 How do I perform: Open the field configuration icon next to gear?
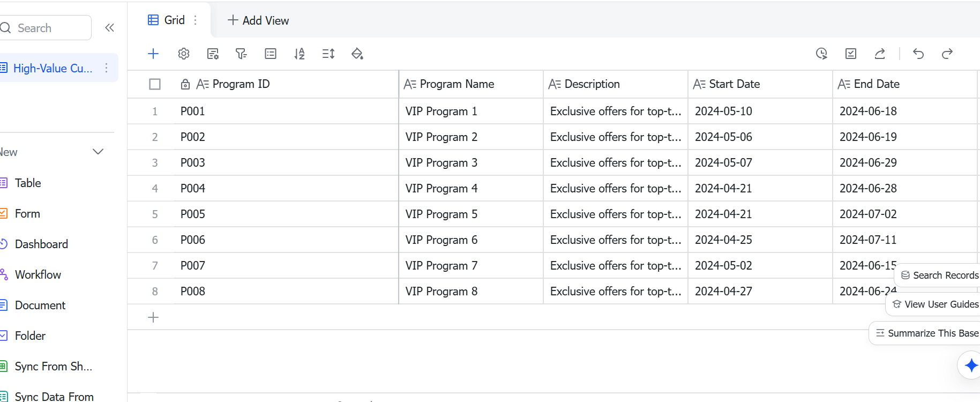point(213,54)
